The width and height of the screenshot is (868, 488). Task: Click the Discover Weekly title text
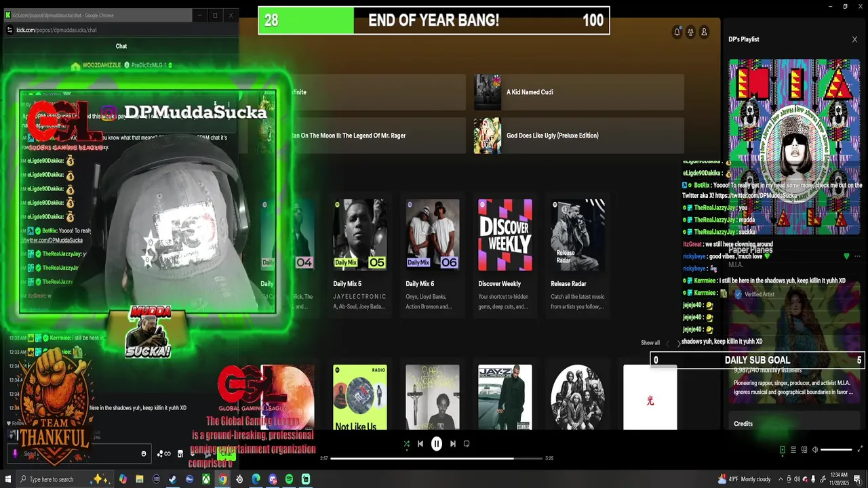500,284
